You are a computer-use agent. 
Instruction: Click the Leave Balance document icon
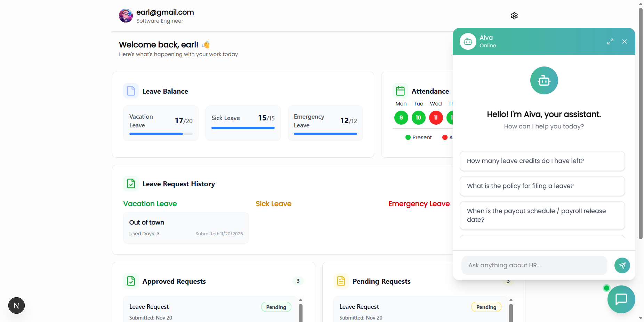point(131,91)
